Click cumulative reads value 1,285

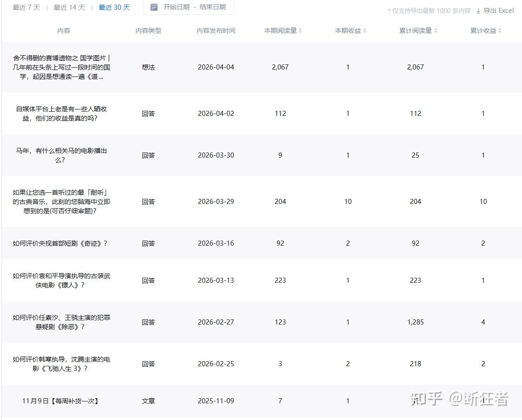click(415, 322)
